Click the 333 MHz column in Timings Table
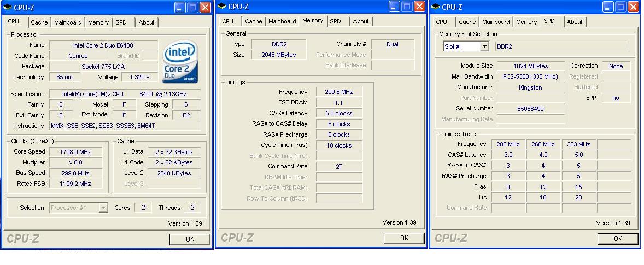The width and height of the screenshot is (644, 265). point(579,144)
